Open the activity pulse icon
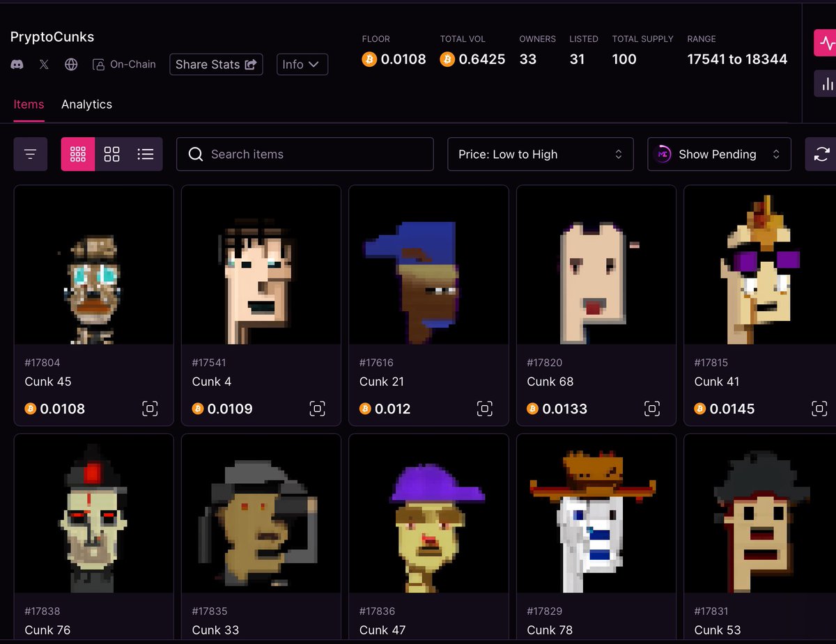Viewport: 836px width, 644px height. point(827,42)
